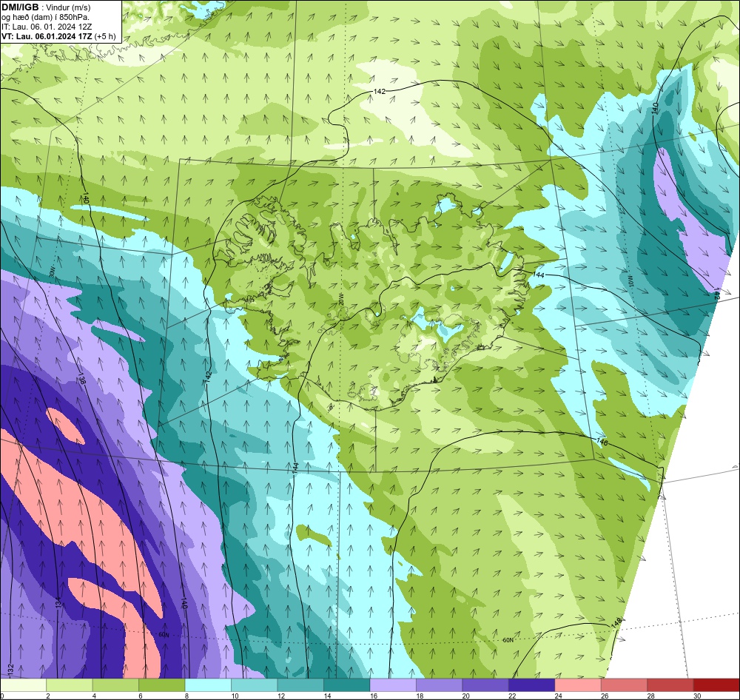
Task: Click the legend tick label '8'
Action: point(186,696)
